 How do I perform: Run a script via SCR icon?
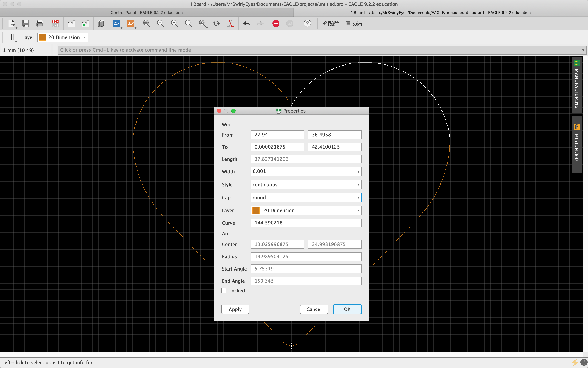117,23
